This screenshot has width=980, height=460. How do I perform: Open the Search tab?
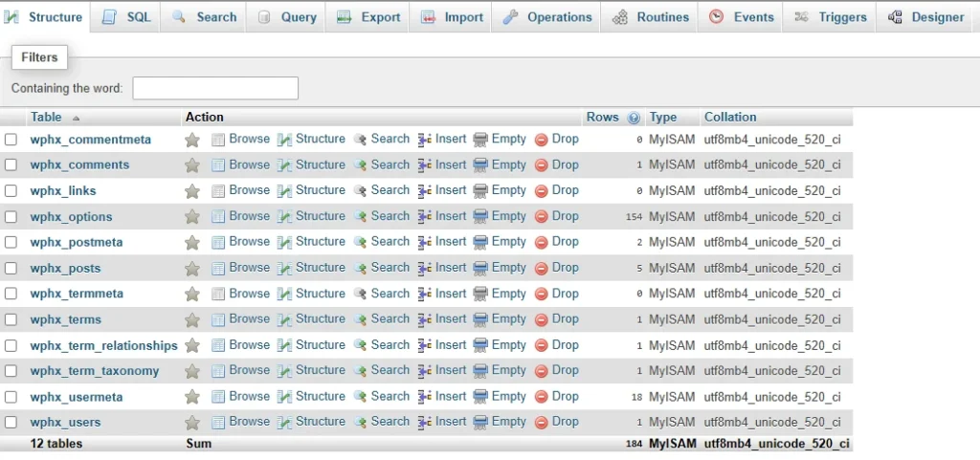coord(204,17)
